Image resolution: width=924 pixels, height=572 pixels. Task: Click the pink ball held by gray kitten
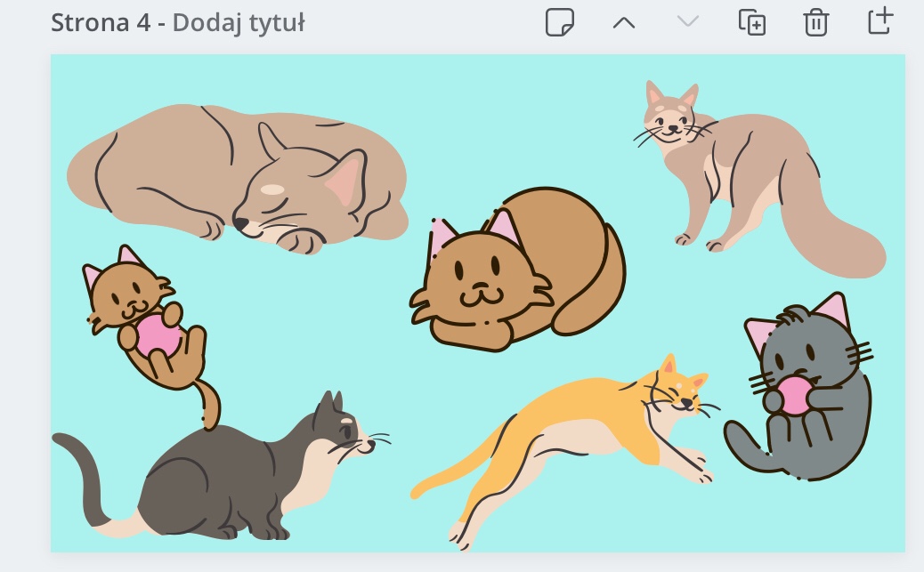[792, 396]
